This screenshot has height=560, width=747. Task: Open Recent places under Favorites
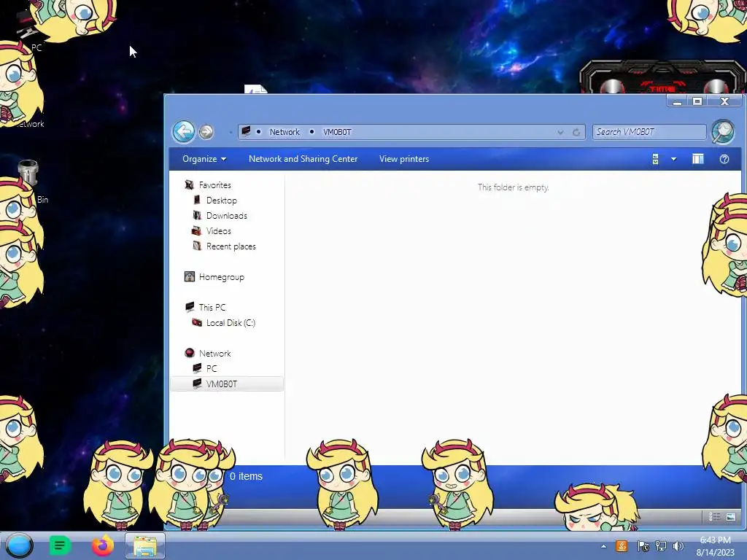(231, 246)
